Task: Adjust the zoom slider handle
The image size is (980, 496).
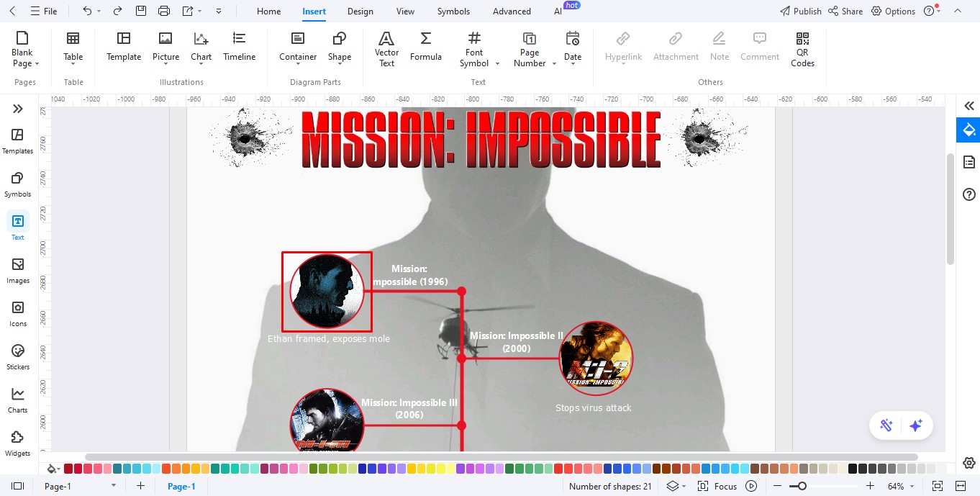Action: click(x=802, y=486)
